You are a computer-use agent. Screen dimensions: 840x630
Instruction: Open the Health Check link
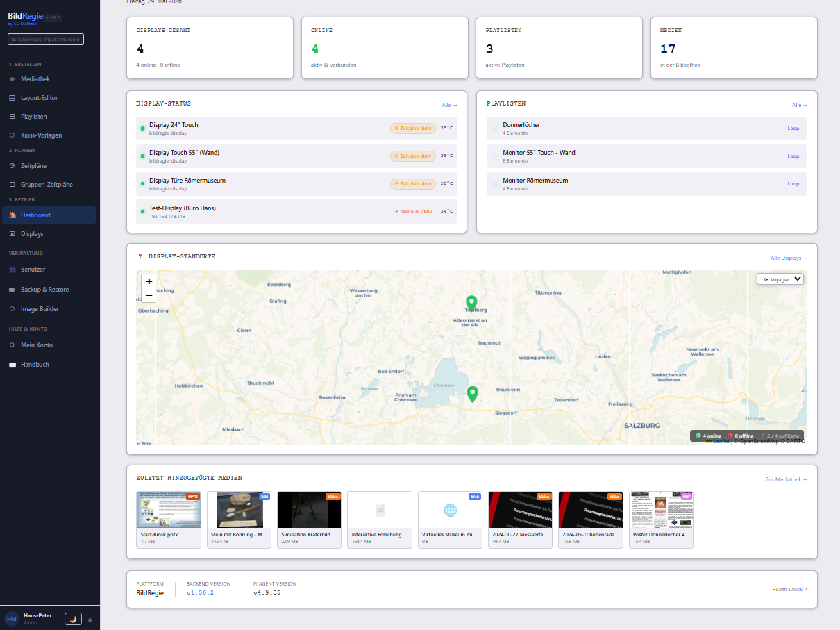coord(790,590)
